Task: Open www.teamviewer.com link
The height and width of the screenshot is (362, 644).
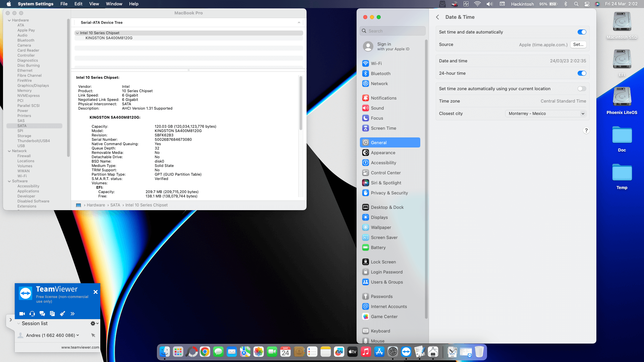Action: point(80,347)
